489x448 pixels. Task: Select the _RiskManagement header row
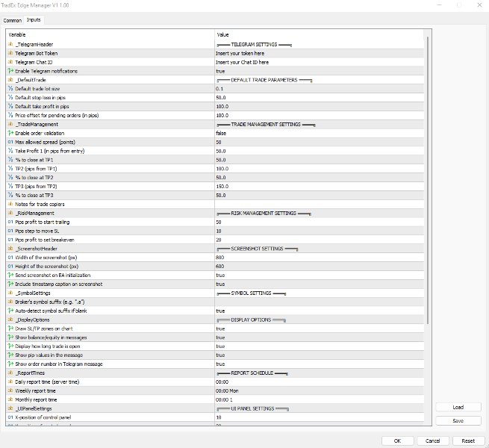coord(215,213)
